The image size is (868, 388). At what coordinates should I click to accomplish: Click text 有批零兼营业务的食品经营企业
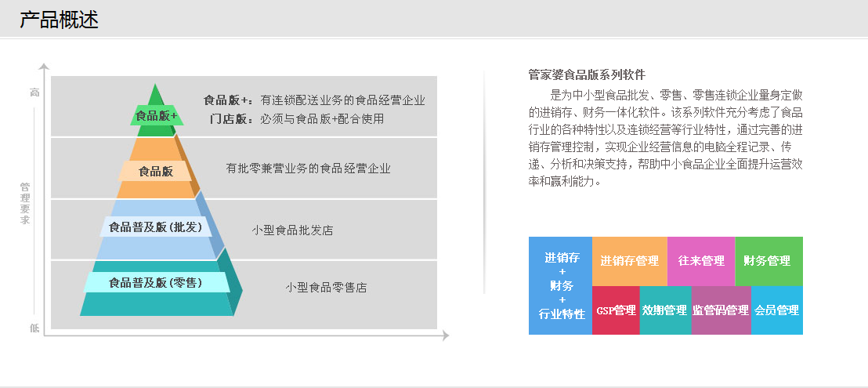[x=308, y=169]
